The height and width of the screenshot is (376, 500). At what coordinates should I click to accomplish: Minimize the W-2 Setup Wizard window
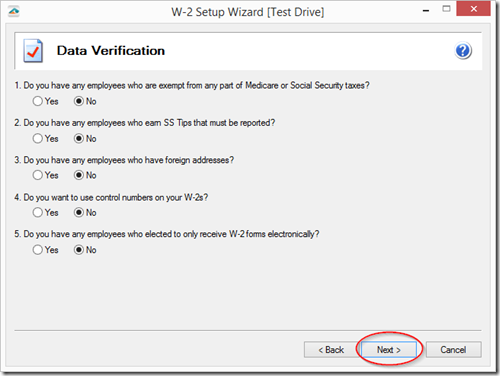click(x=426, y=10)
